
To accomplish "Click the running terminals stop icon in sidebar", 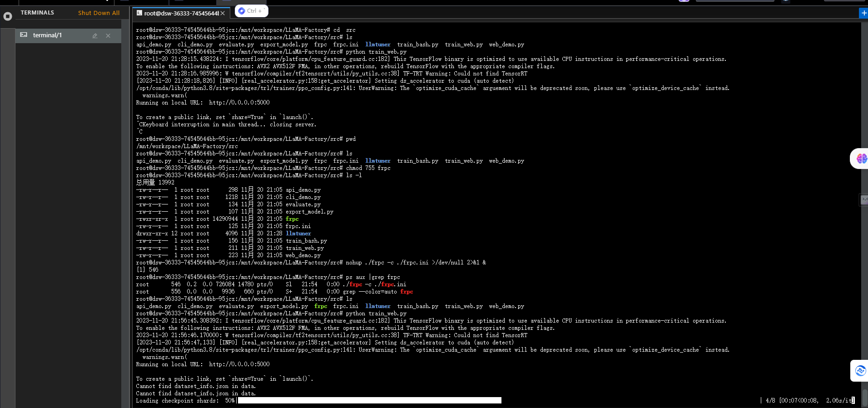I will tap(7, 16).
